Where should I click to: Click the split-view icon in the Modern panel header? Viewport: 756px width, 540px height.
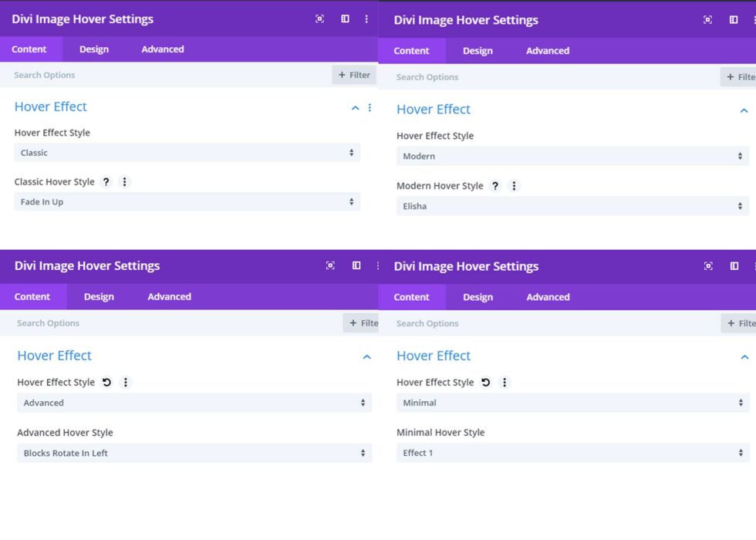pos(733,19)
